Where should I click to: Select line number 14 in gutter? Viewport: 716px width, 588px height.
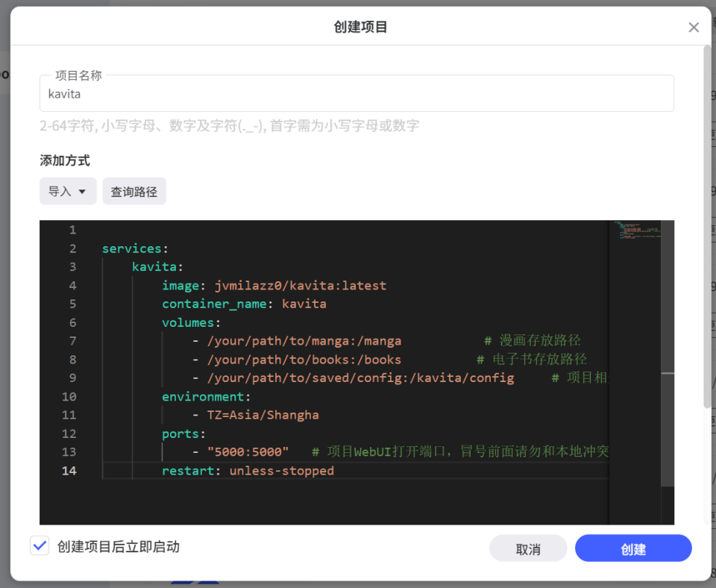pyautogui.click(x=69, y=471)
